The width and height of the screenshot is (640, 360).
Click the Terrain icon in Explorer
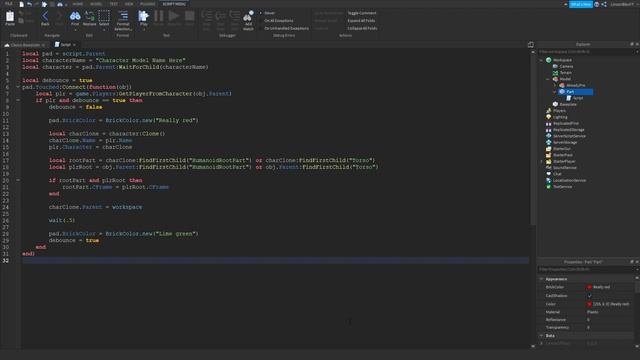point(555,73)
